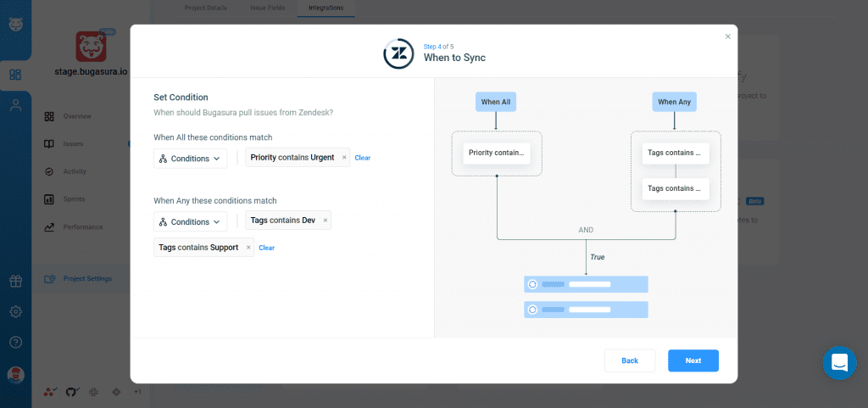Image resolution: width=868 pixels, height=408 pixels.
Task: Open the settings gear in left rail
Action: pos(15,311)
